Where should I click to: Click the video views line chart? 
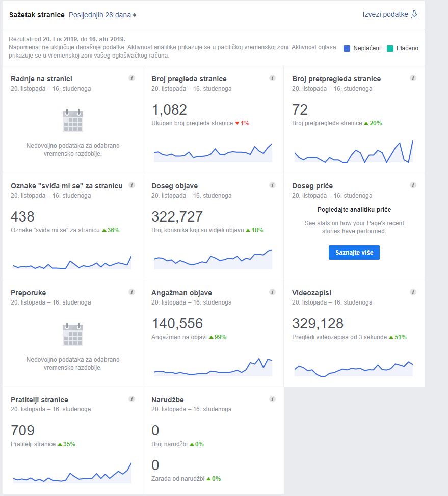click(x=354, y=369)
